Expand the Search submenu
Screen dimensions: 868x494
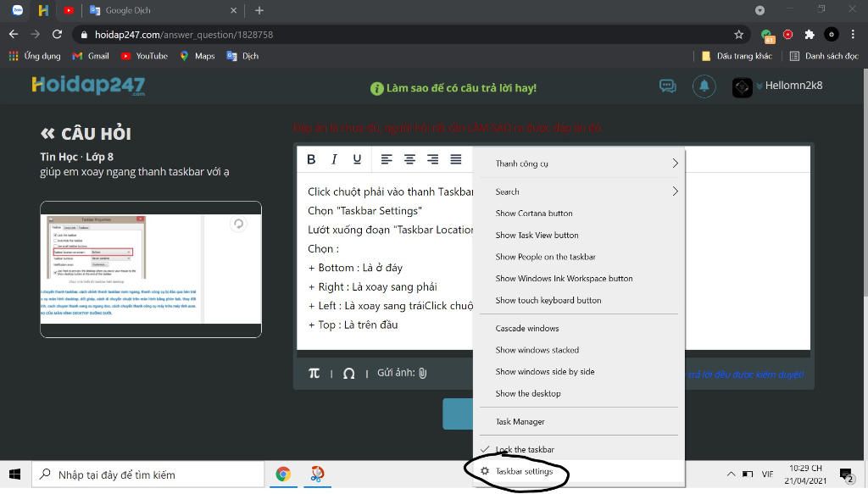578,191
